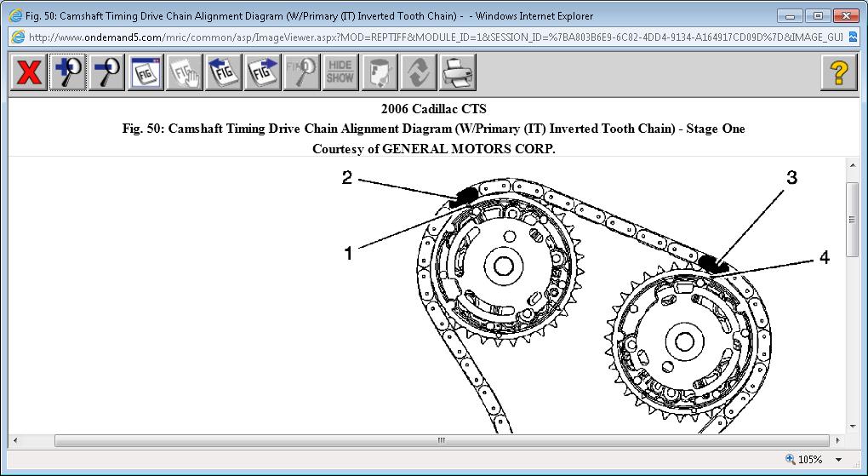Zoom out with the minus magnifier

(107, 72)
